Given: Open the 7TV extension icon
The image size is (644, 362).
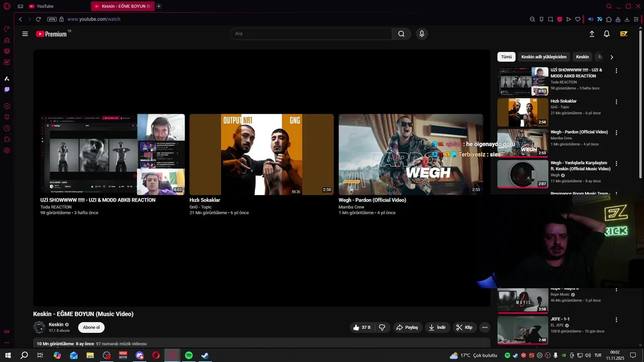Looking at the screenshot, I should (600, 19).
